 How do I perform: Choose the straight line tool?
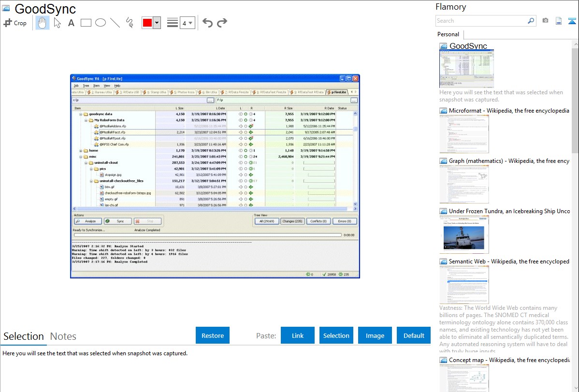[115, 23]
